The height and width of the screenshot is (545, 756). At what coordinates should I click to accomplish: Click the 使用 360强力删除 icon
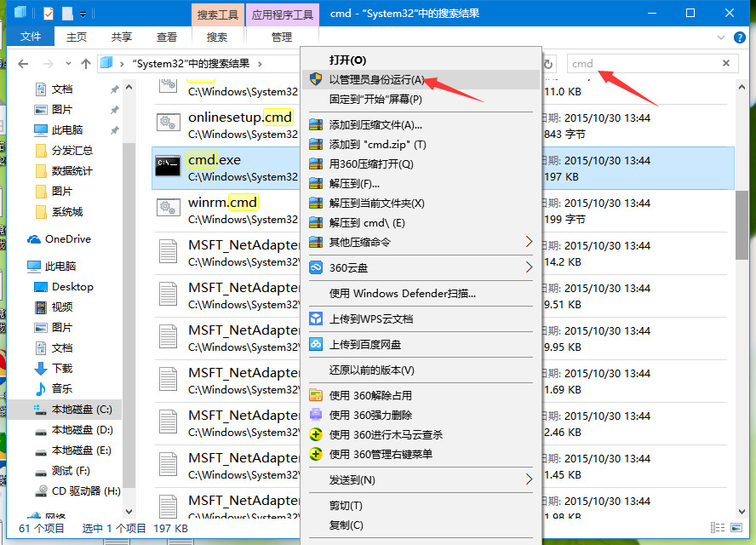(x=316, y=415)
